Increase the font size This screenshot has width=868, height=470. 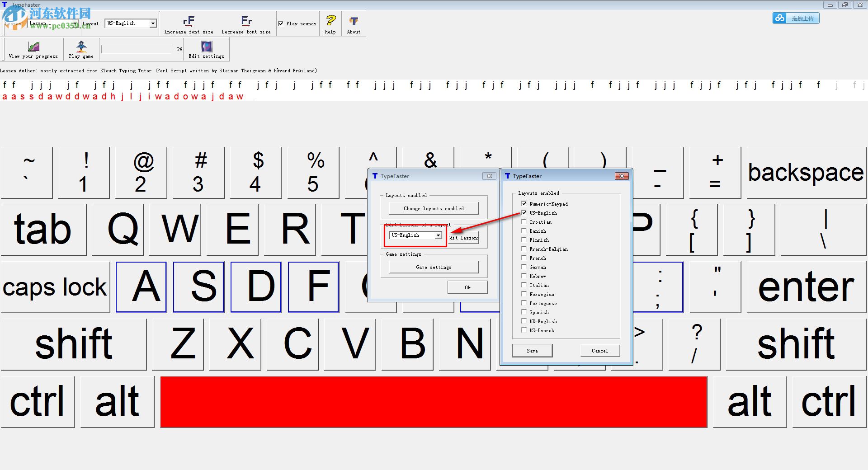189,23
